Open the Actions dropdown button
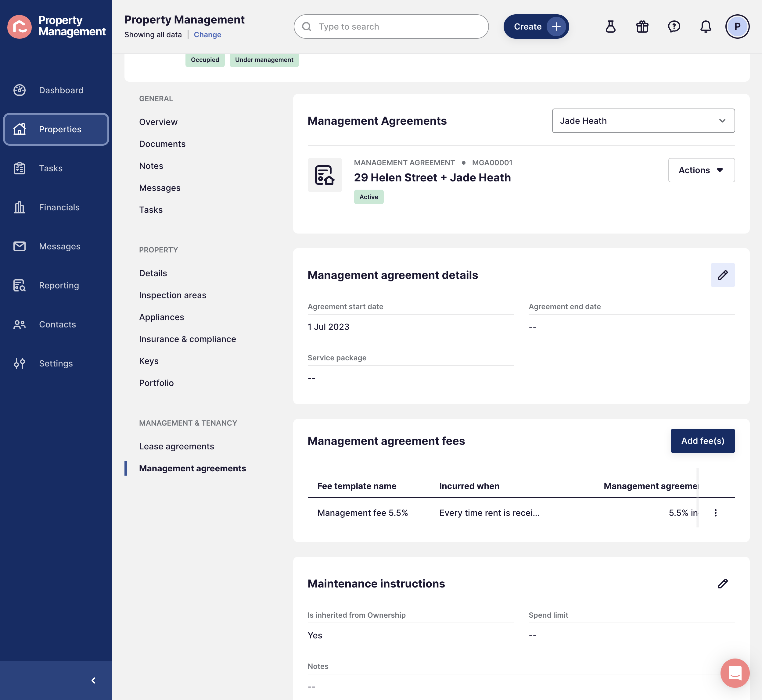 [701, 170]
